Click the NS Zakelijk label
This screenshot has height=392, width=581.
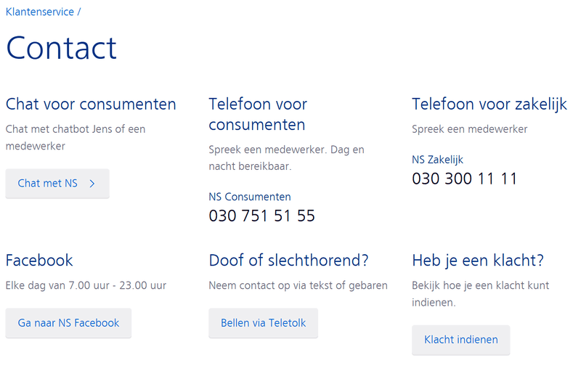pyautogui.click(x=437, y=160)
